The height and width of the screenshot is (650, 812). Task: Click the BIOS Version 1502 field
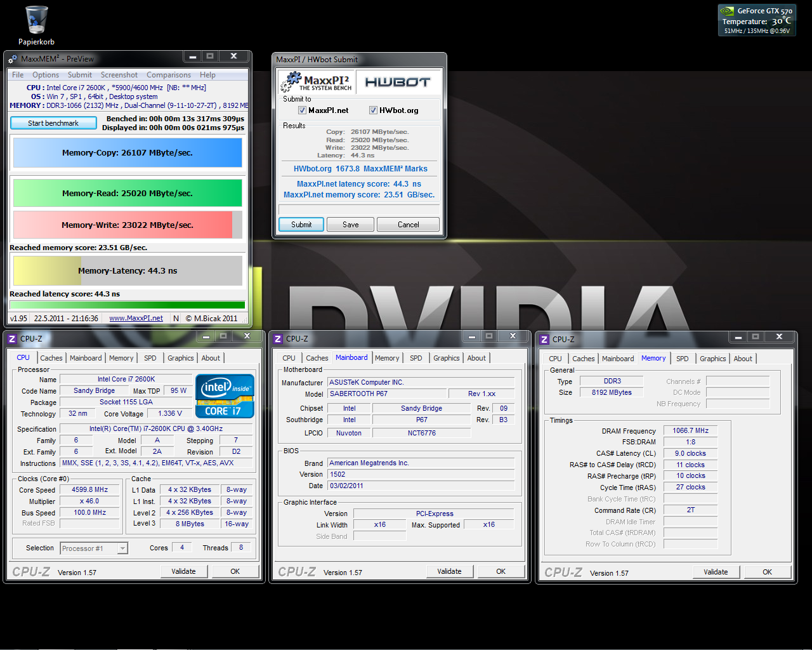(421, 474)
